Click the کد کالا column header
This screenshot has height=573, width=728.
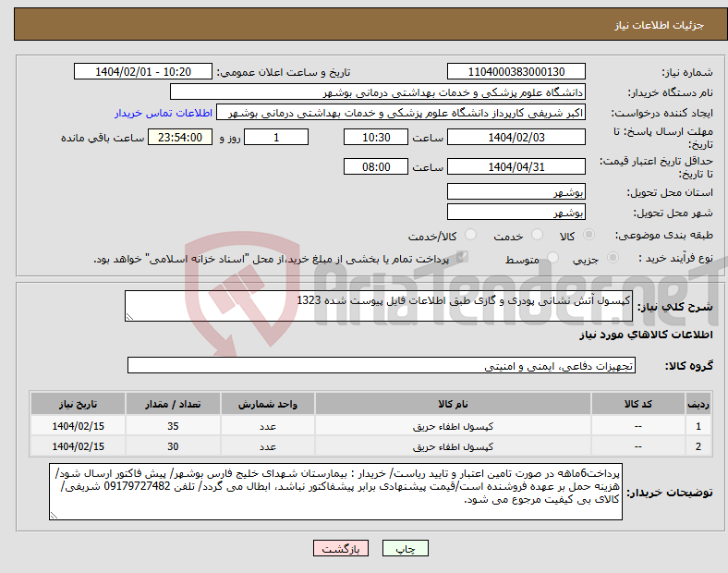pyautogui.click(x=638, y=404)
